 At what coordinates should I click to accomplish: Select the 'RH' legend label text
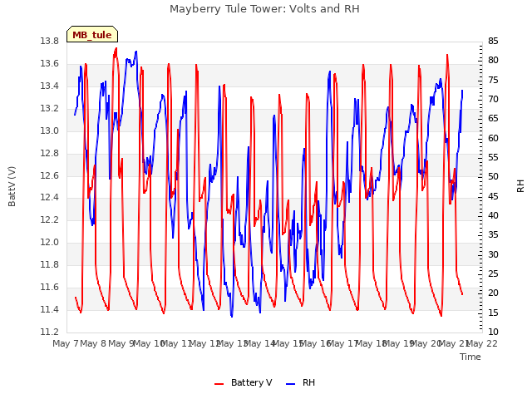308,382
